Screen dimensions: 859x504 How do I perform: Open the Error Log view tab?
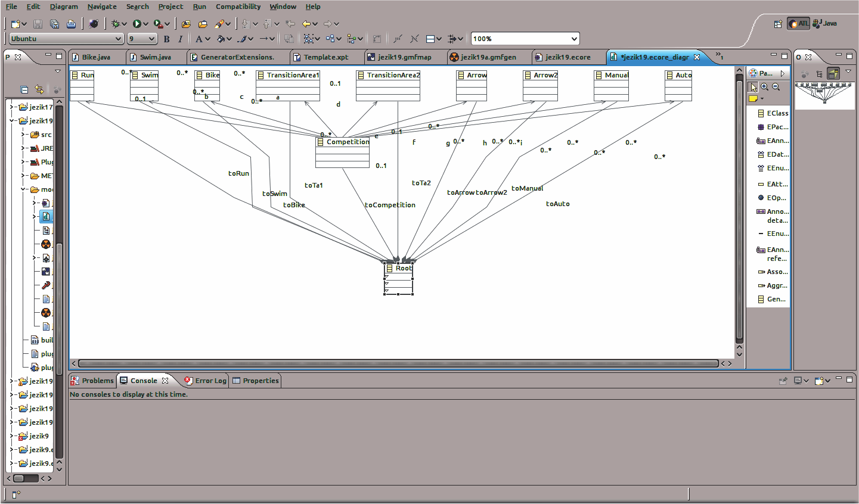pyautogui.click(x=206, y=381)
